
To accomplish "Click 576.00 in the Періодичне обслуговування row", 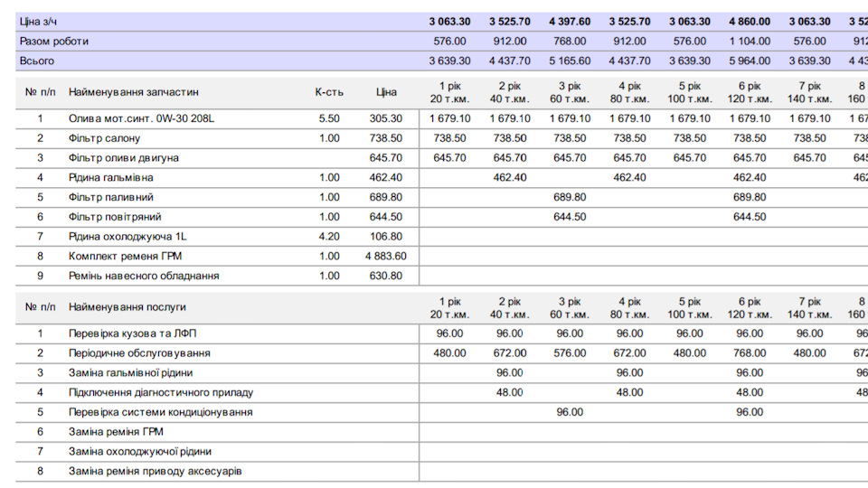I will pos(570,353).
